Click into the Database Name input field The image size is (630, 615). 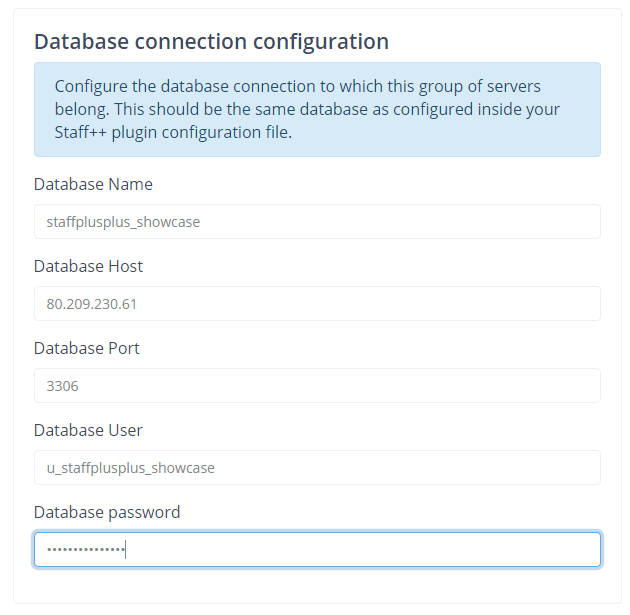point(317,221)
